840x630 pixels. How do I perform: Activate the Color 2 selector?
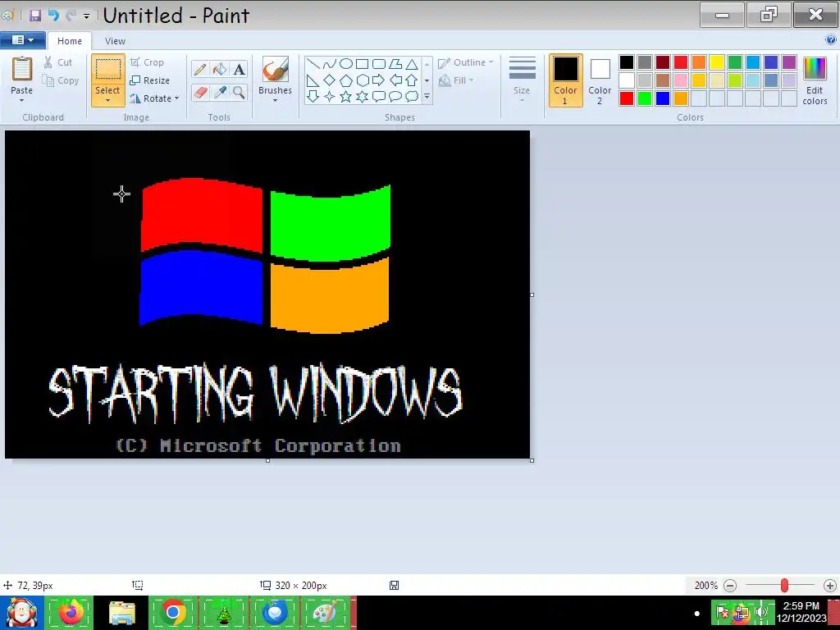[600, 80]
